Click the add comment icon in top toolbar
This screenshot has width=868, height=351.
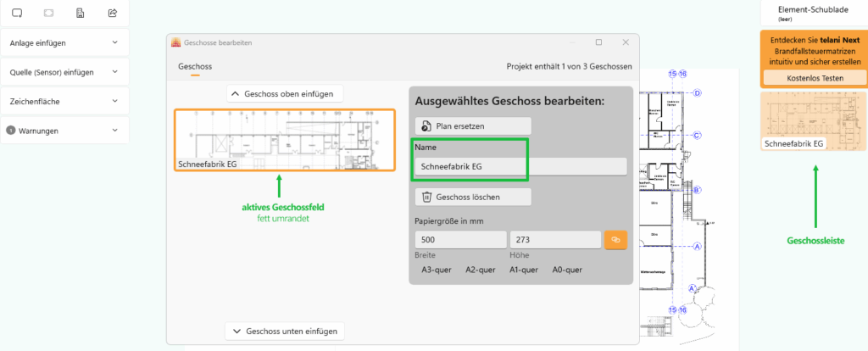point(17,14)
